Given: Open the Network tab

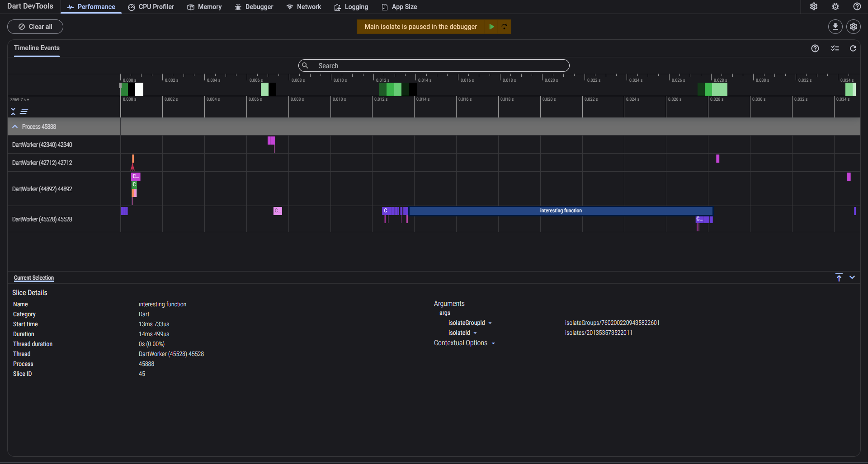Looking at the screenshot, I should tap(304, 7).
